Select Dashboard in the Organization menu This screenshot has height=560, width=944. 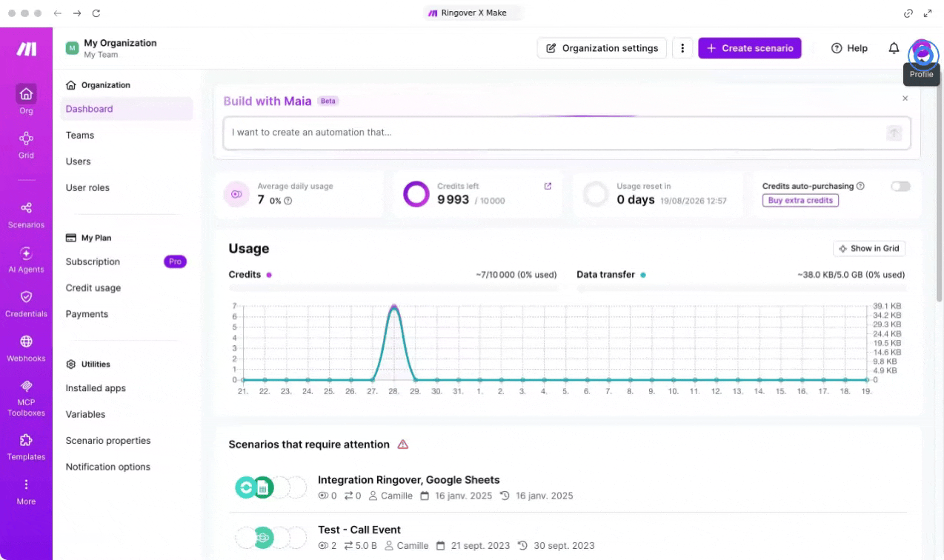[127, 109]
